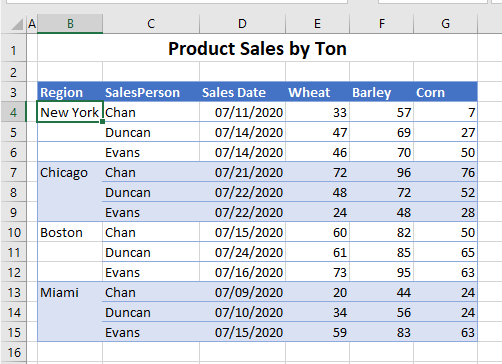Select column B header
Viewport: 502px width, 364px height.
pyautogui.click(x=70, y=24)
